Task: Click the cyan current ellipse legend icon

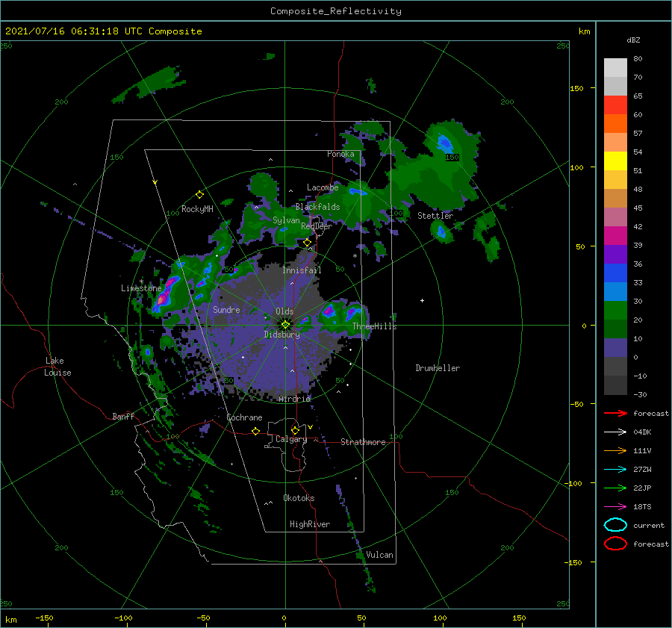Action: point(615,525)
